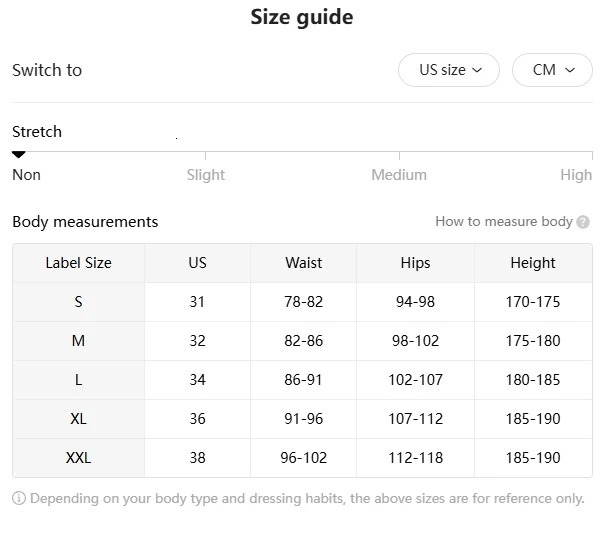Click the stretch indicator triangle marker
Viewport: 600px width, 534px height.
tap(18, 155)
